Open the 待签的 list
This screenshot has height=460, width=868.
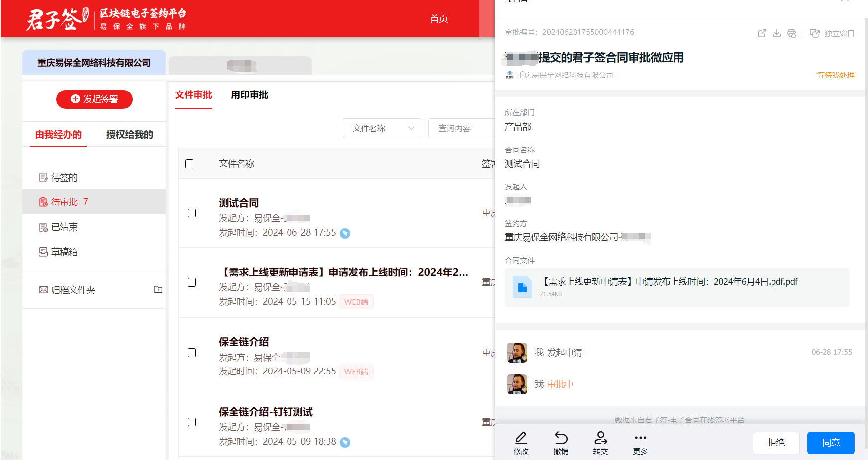pyautogui.click(x=94, y=178)
